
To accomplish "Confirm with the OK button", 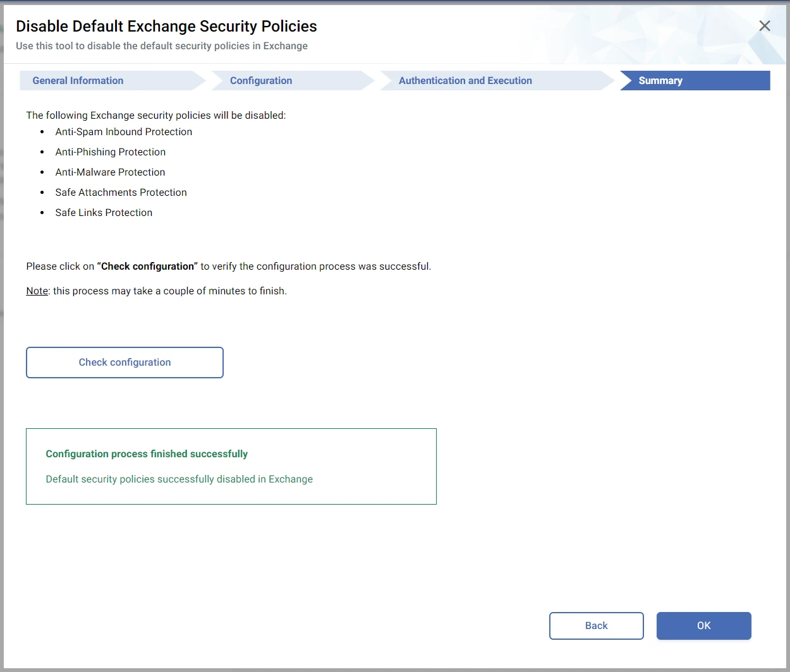I will coord(703,626).
